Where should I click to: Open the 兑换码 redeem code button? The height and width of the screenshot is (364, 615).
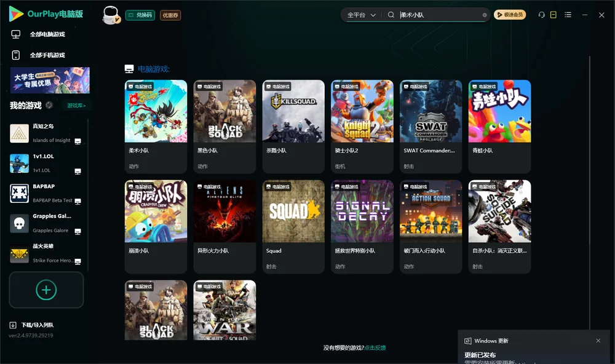click(x=140, y=15)
